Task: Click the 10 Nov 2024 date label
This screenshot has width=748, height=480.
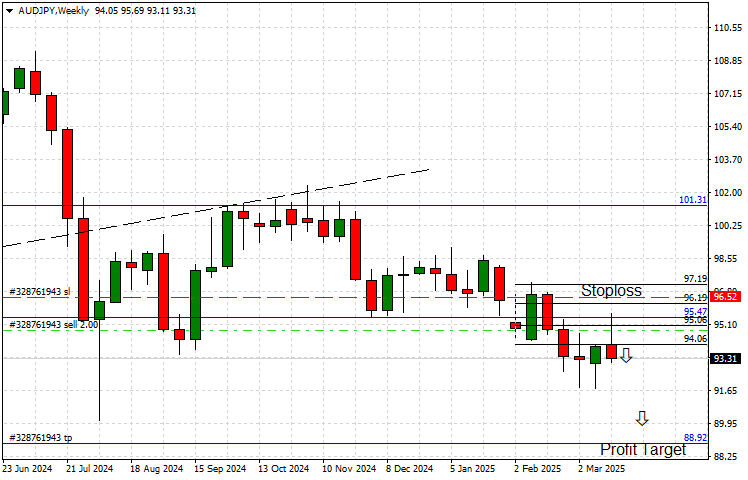Action: [x=349, y=469]
